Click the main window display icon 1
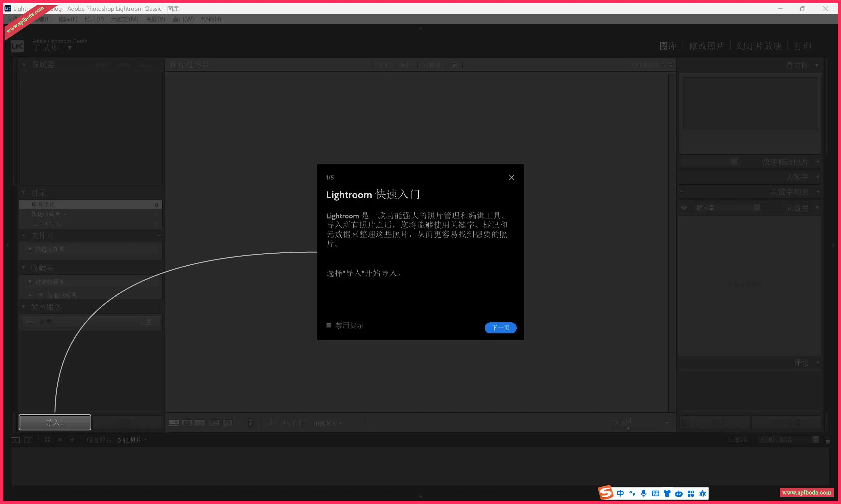This screenshot has width=841, height=504. coord(15,440)
